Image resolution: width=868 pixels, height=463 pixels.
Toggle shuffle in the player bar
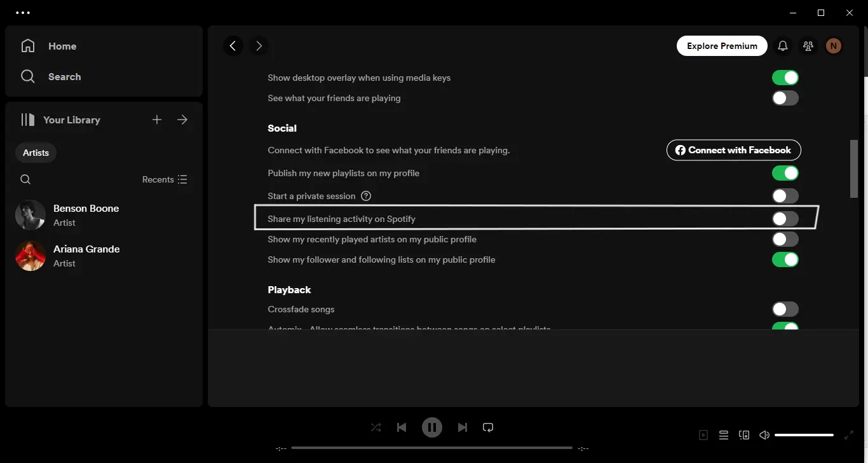(x=376, y=427)
